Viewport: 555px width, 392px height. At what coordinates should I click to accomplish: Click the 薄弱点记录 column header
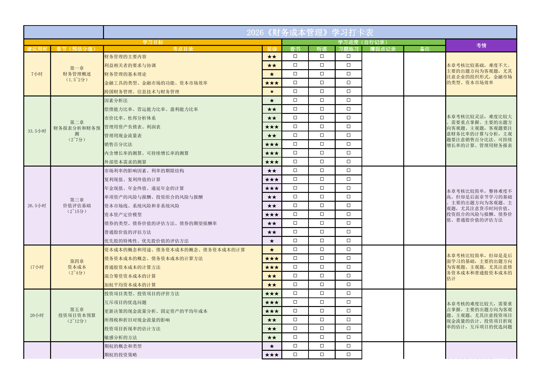[383, 49]
